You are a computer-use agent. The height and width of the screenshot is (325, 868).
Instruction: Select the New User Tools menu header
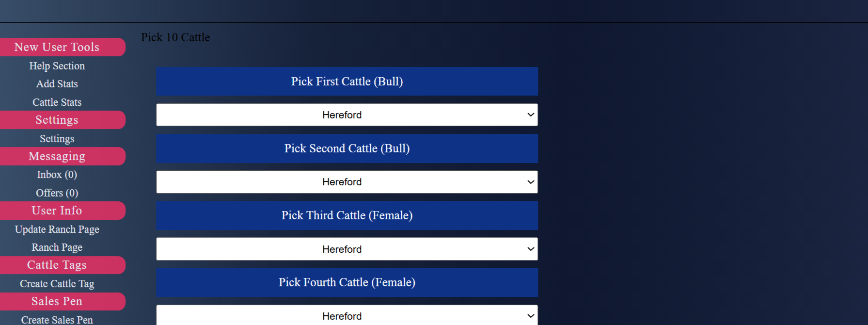tap(57, 47)
